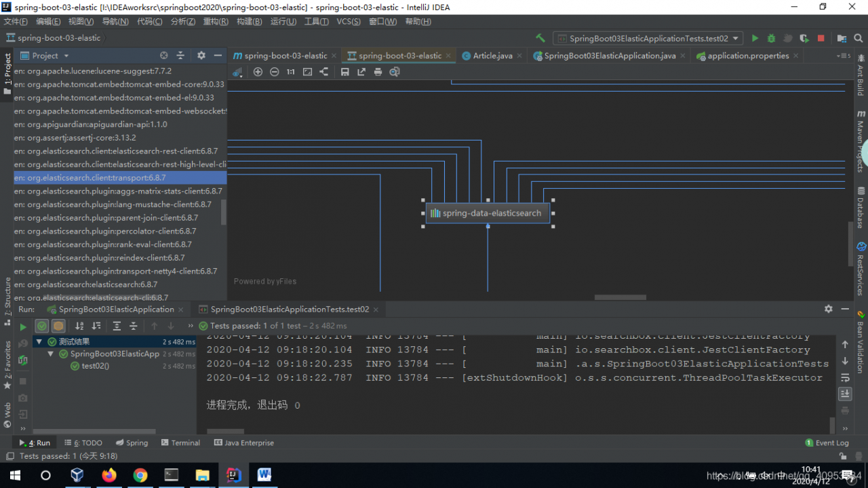Click the Windows Start button
The image size is (868, 488).
point(14,475)
